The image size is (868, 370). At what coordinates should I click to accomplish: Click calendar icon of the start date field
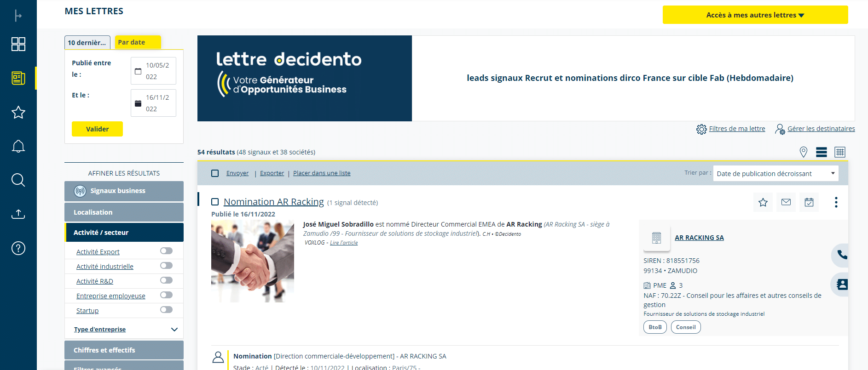pyautogui.click(x=138, y=71)
